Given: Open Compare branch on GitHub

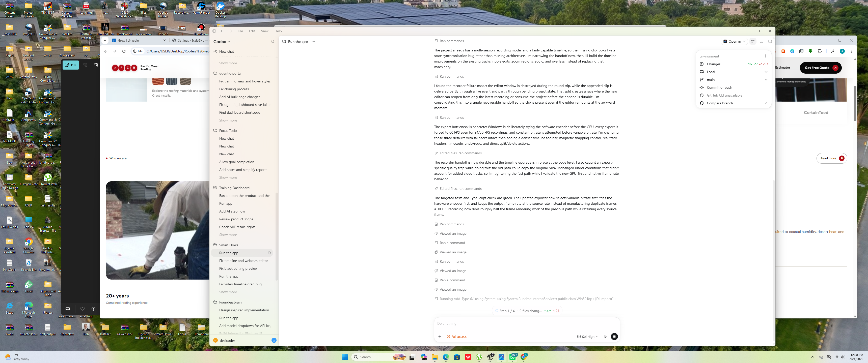Looking at the screenshot, I should (734, 103).
